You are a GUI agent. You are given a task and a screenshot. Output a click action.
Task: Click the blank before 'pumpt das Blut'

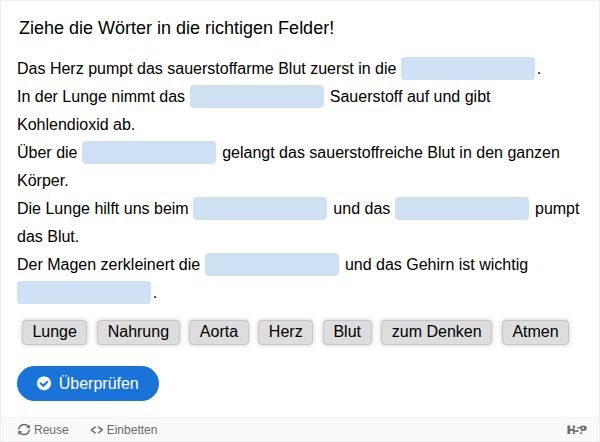coord(462,209)
